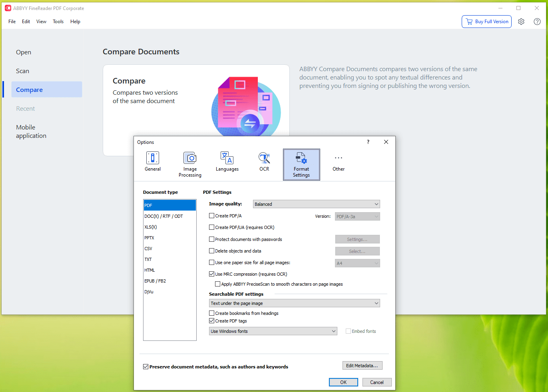Click the Options dialog help question mark
548x392 pixels.
(x=368, y=142)
